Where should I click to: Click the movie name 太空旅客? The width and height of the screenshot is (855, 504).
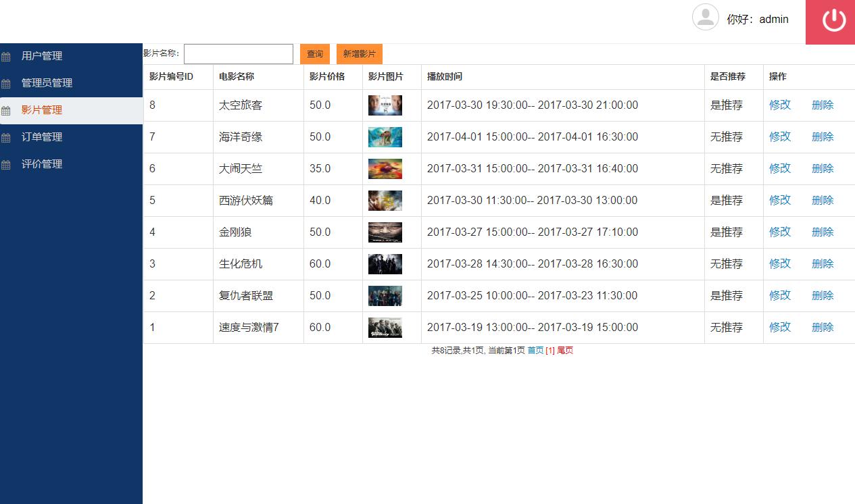point(241,105)
